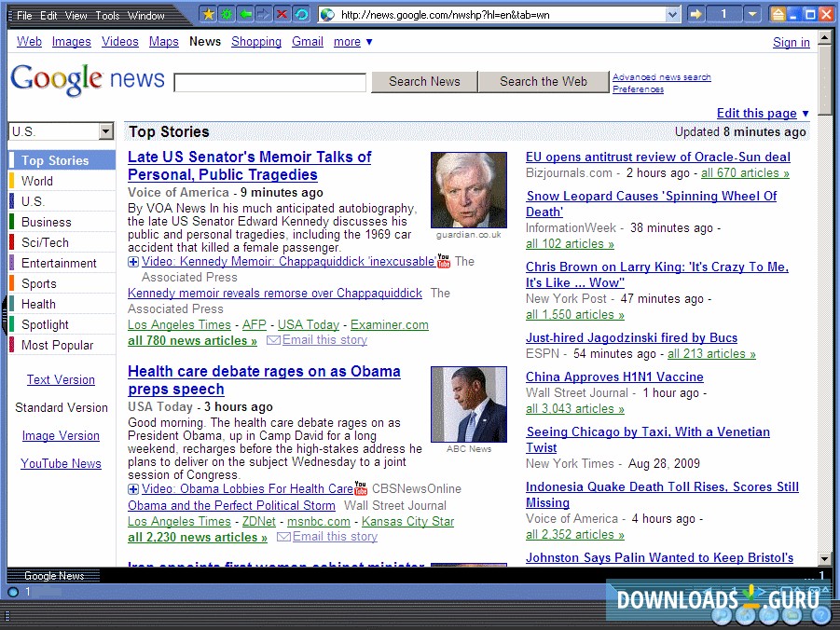The height and width of the screenshot is (630, 840).
Task: Select Sci/Tech in the news sidebar
Action: [x=62, y=242]
